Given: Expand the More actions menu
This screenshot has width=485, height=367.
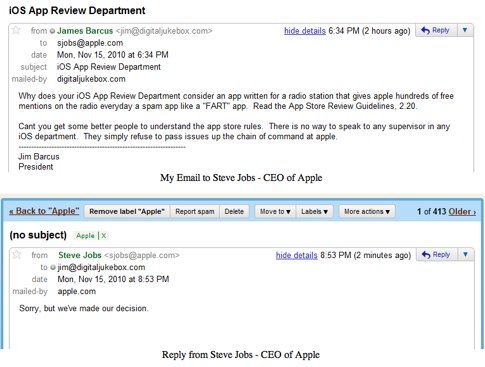Looking at the screenshot, I should [367, 212].
